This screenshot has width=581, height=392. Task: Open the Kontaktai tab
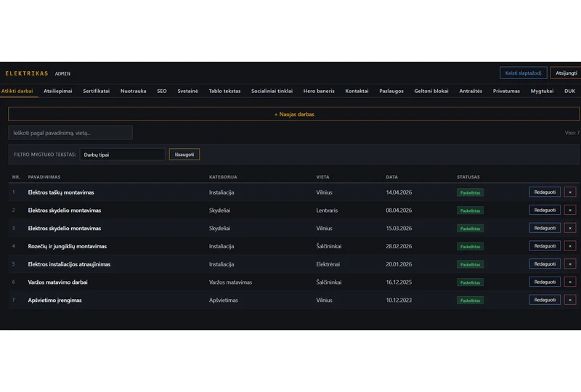click(357, 91)
